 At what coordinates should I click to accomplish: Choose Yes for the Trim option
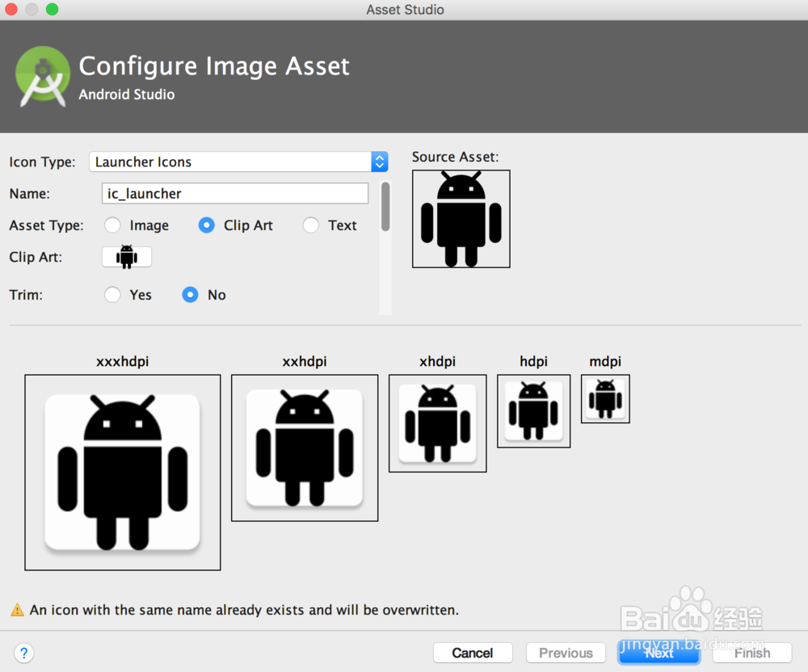112,295
